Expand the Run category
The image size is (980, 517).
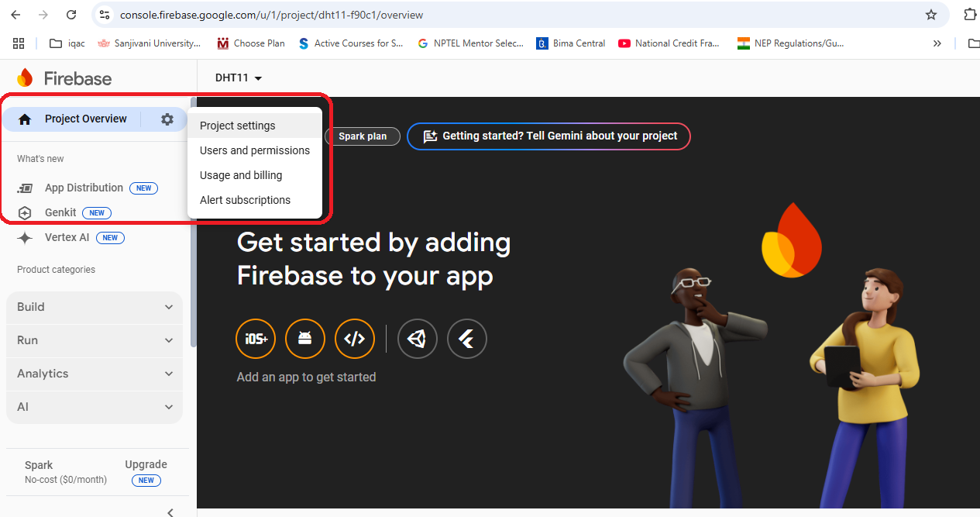pos(95,340)
